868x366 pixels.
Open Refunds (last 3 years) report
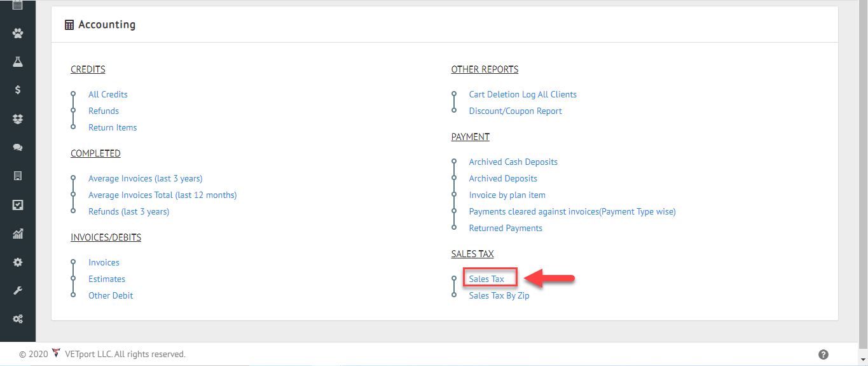[129, 211]
